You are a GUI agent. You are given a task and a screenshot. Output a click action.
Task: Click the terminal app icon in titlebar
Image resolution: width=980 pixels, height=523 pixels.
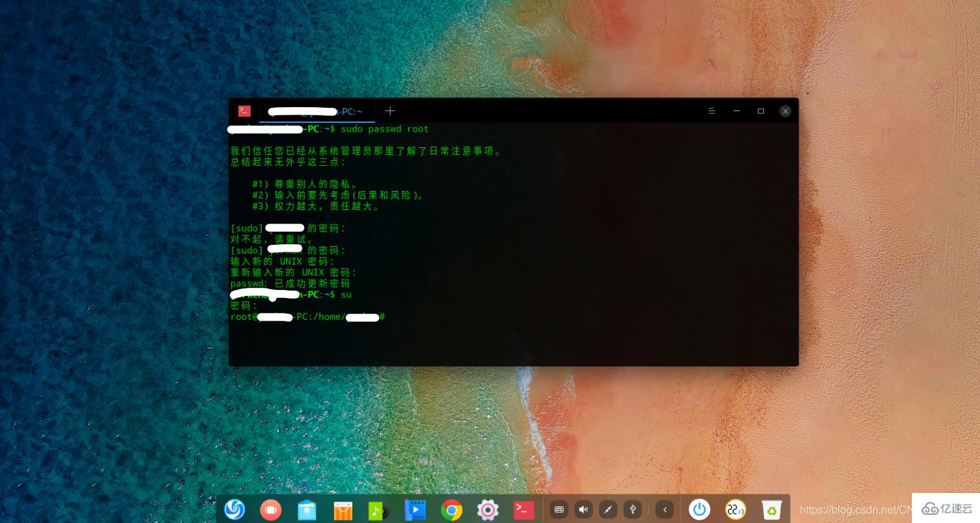click(x=244, y=110)
